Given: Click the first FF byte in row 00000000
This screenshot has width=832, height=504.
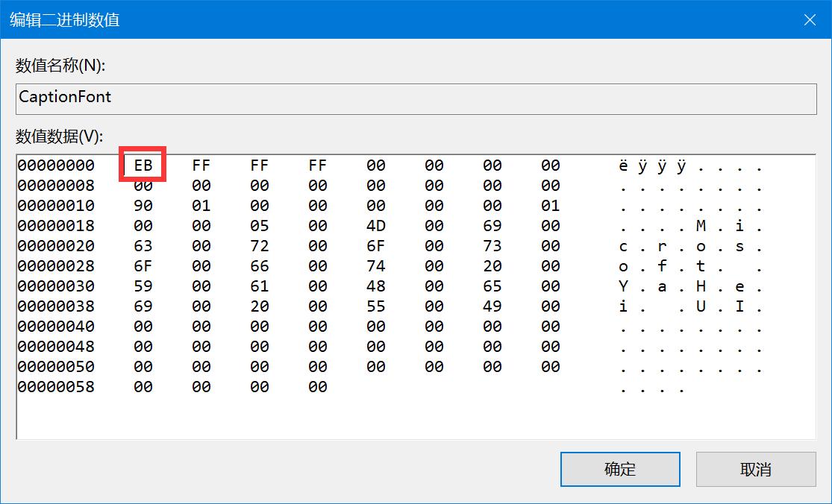Looking at the screenshot, I should pos(201,165).
